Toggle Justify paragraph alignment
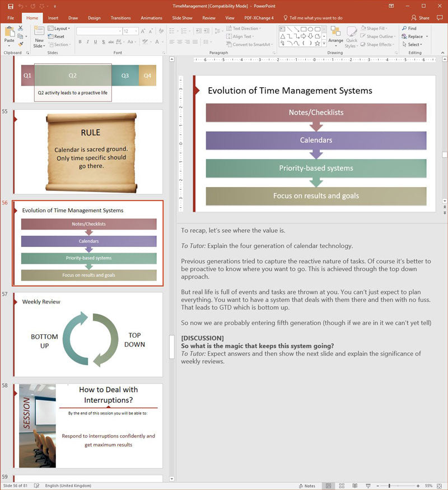This screenshot has width=448, height=490. point(195,41)
